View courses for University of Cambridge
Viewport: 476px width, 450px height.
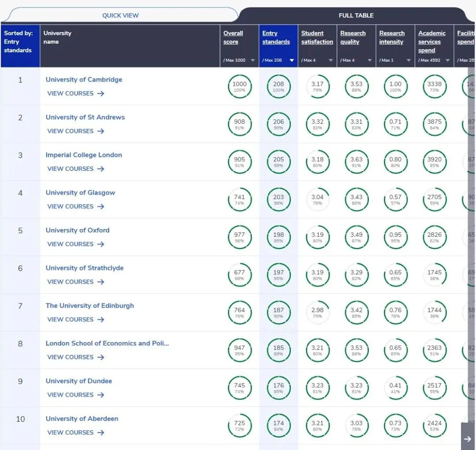(76, 93)
